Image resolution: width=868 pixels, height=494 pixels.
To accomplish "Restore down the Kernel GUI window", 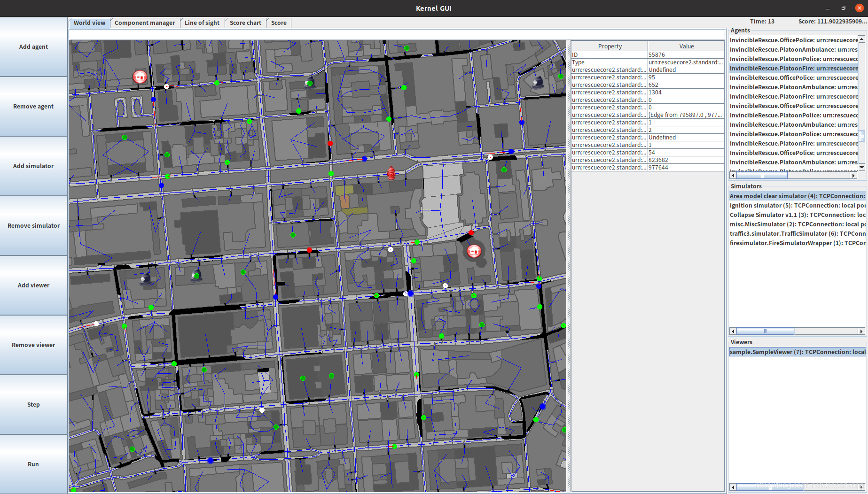I will pyautogui.click(x=843, y=8).
